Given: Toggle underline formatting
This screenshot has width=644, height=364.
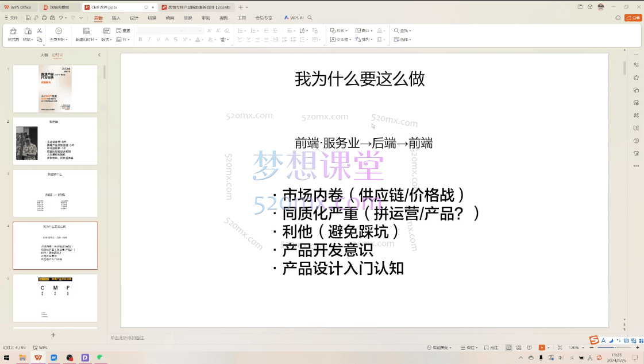Looking at the screenshot, I should [157, 39].
